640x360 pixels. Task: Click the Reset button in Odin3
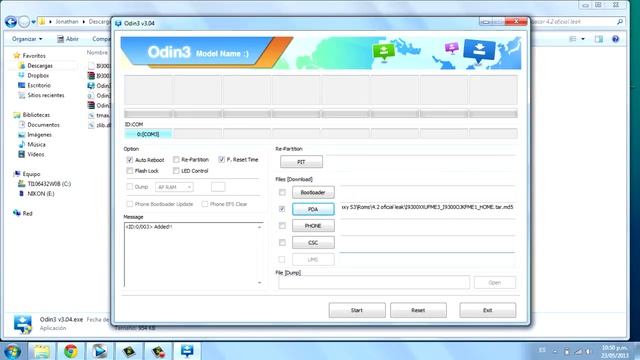coord(418,310)
